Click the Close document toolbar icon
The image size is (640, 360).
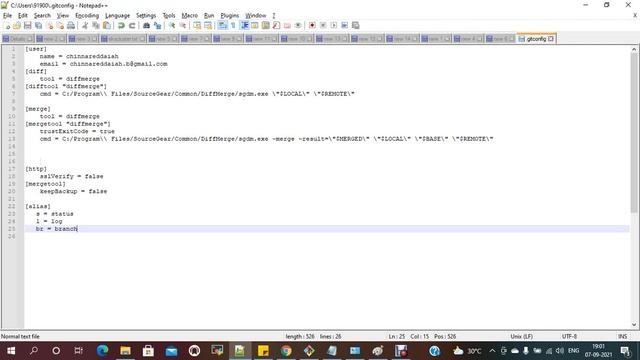[x=49, y=25]
